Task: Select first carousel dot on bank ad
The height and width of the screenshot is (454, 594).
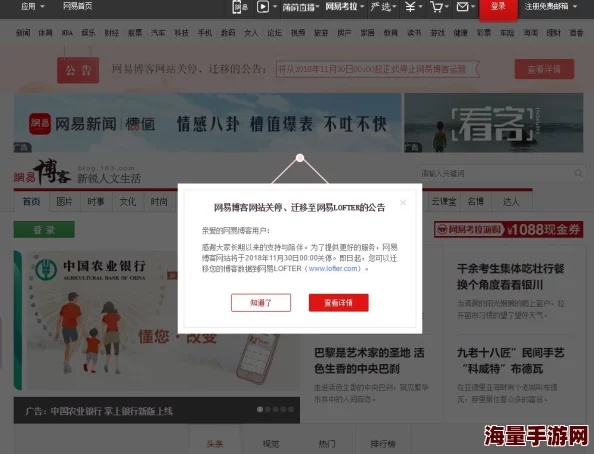Action: 260,409
